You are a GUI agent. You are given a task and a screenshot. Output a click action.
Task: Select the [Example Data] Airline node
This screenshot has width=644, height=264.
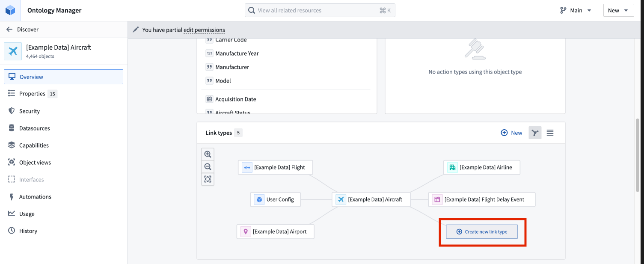[x=482, y=167]
